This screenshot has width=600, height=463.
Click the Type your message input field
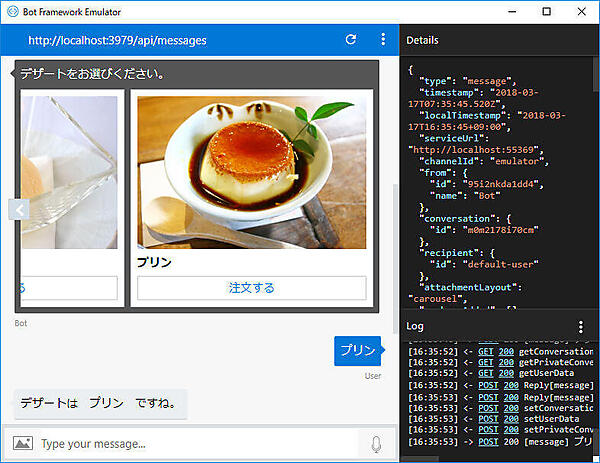coord(199,444)
